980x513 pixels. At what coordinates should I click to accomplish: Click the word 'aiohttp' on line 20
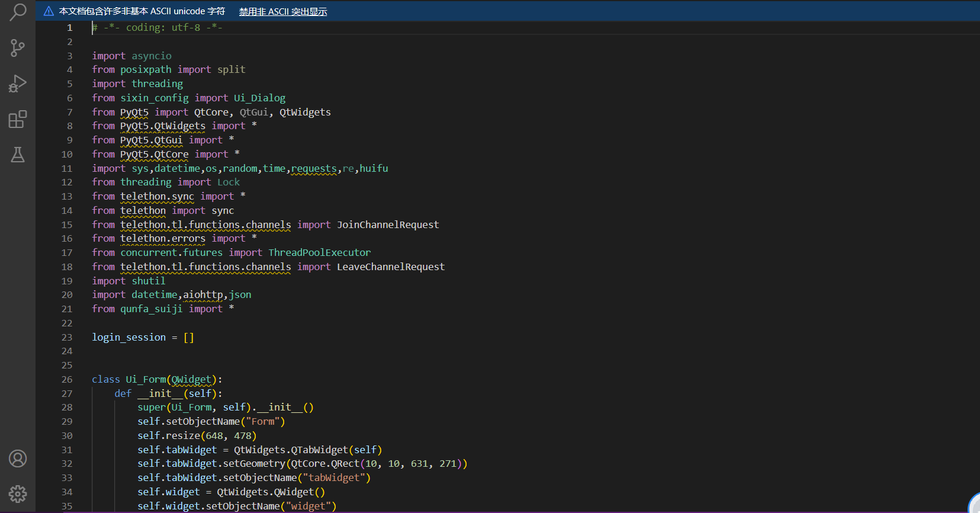click(203, 294)
